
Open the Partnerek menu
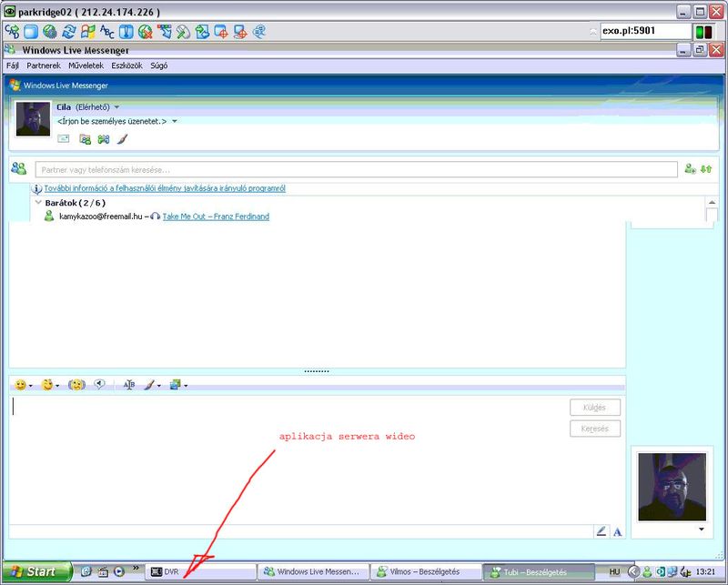[44, 66]
